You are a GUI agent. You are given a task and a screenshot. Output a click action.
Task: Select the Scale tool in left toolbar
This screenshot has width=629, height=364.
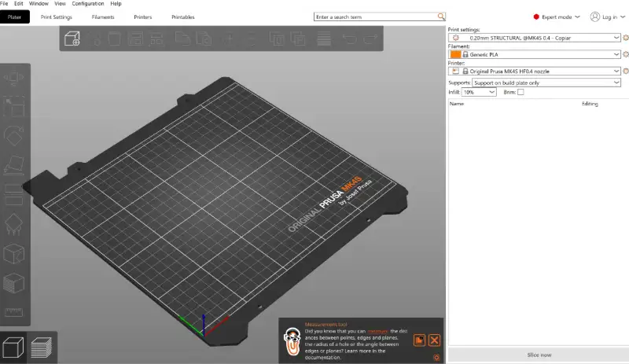click(13, 107)
